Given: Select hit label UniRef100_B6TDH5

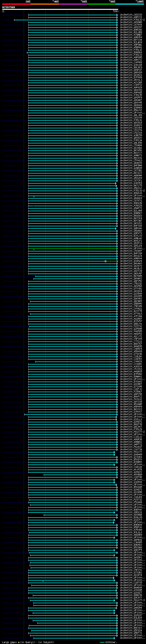Looking at the screenshot, I should point(131,276).
